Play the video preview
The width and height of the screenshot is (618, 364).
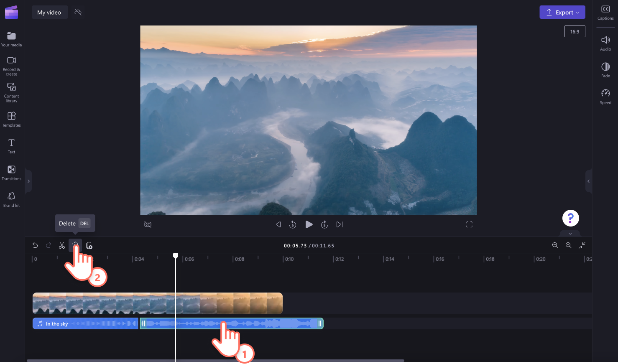click(309, 224)
